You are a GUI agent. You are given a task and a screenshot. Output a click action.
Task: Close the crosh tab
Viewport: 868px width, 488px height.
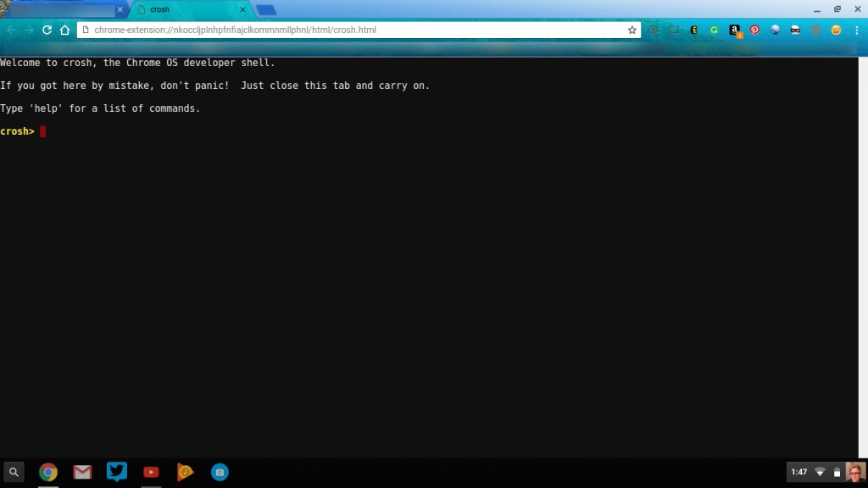242,9
